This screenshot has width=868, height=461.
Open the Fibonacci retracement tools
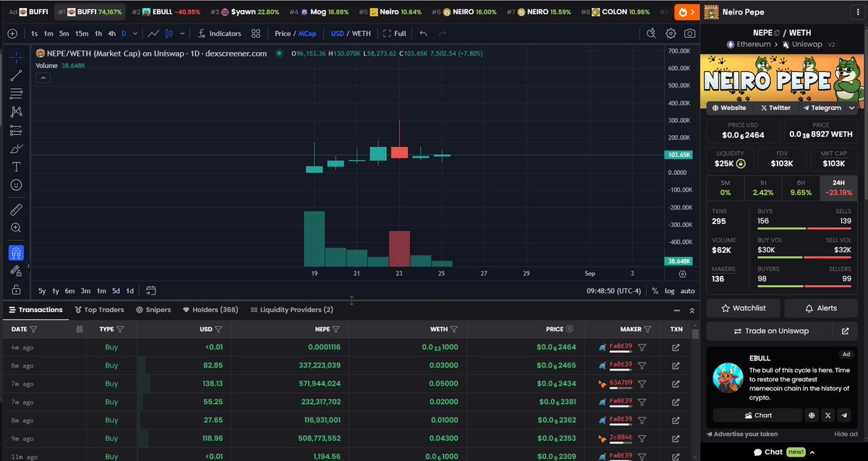16,93
